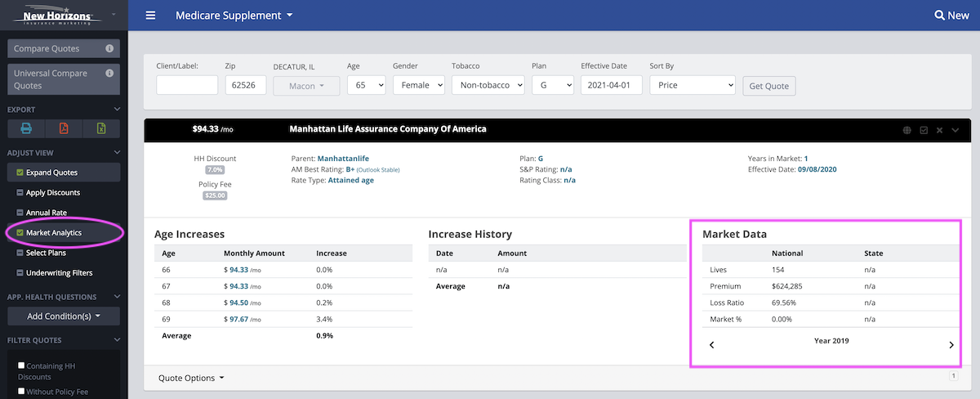Show info icon beside Universal Compare Quotes

tap(109, 73)
